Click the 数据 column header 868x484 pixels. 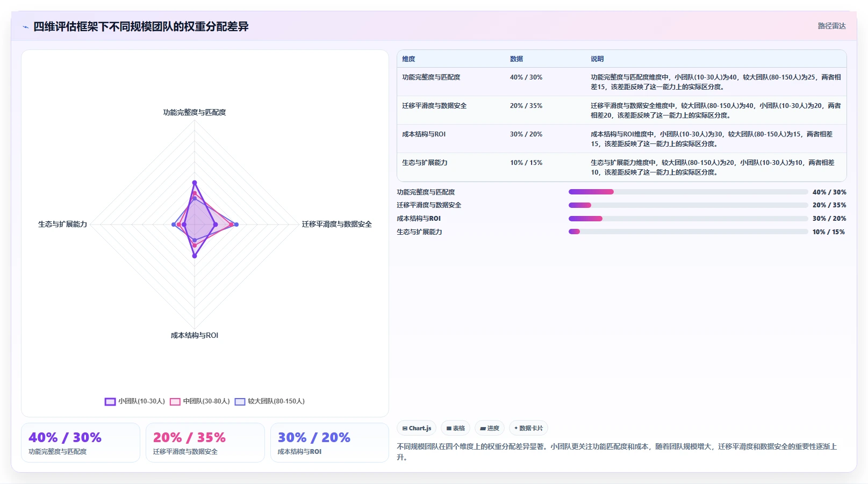(x=517, y=59)
